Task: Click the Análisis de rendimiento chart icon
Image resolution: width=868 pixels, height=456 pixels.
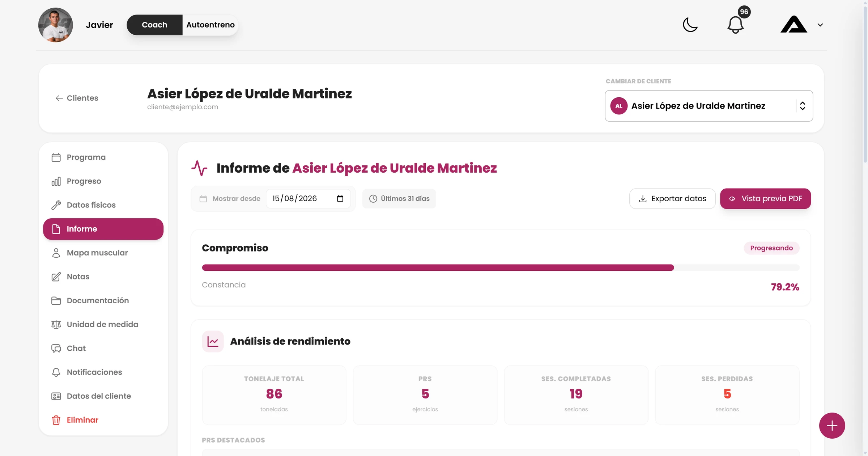Action: [213, 341]
